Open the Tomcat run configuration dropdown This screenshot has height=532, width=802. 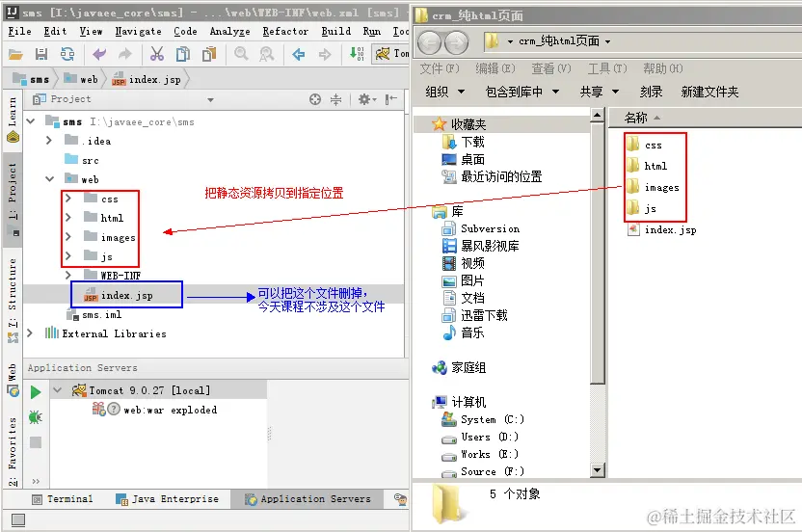point(391,53)
